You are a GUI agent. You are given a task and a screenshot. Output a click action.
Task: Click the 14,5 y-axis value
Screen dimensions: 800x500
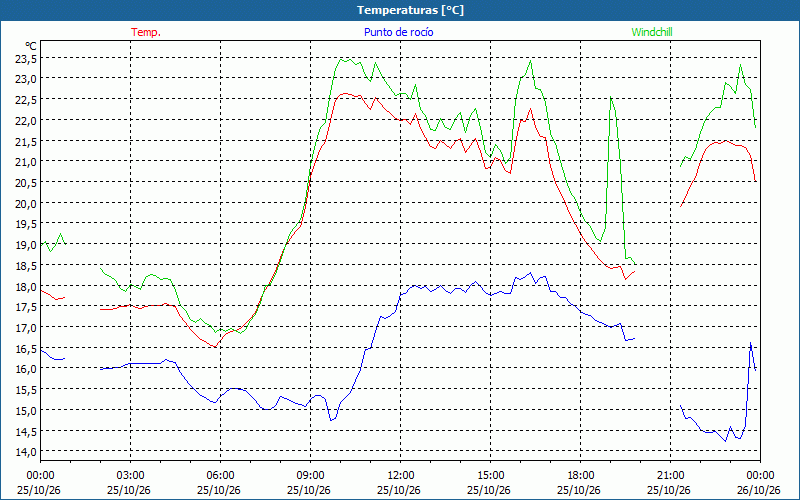point(26,431)
